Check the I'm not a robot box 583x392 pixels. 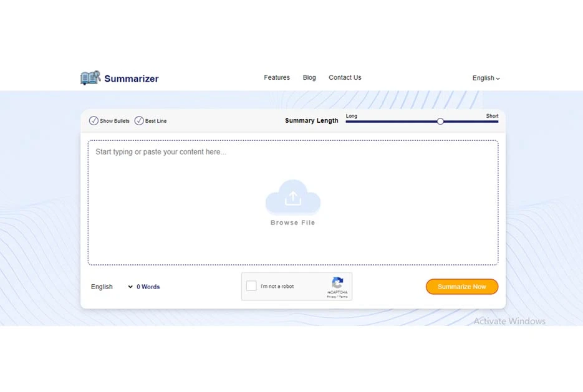[251, 285]
